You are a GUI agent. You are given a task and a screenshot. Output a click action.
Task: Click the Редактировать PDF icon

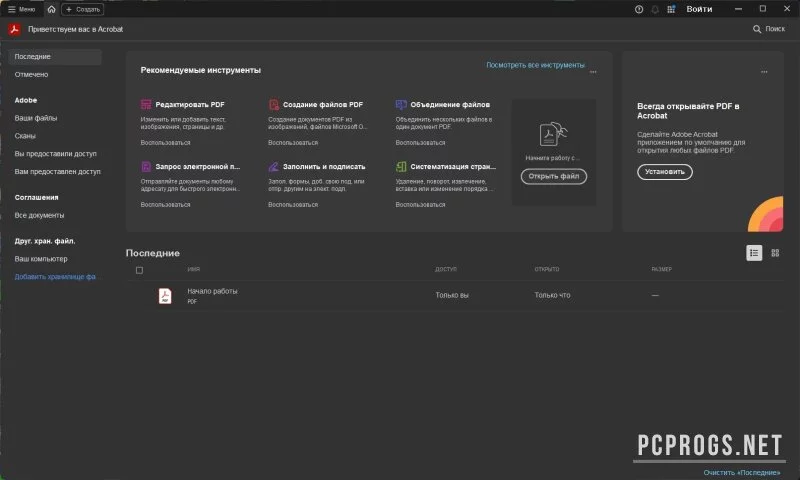146,105
